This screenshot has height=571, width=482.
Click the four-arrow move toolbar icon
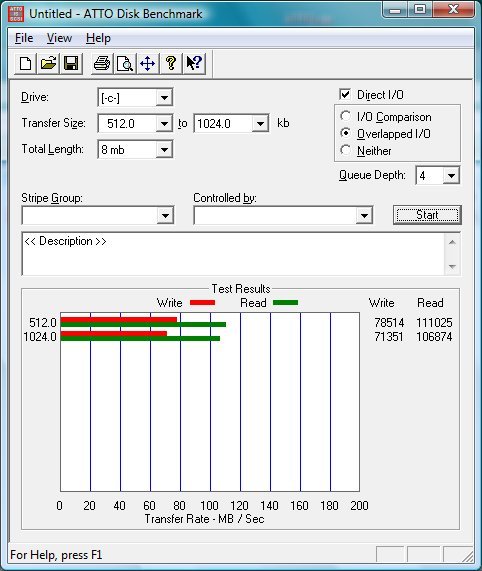tap(148, 64)
